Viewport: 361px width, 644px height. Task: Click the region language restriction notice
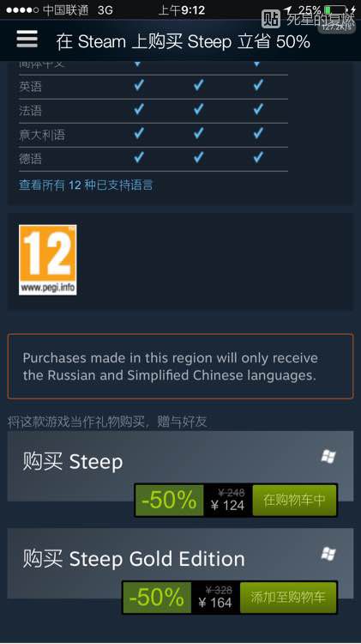[x=180, y=367]
